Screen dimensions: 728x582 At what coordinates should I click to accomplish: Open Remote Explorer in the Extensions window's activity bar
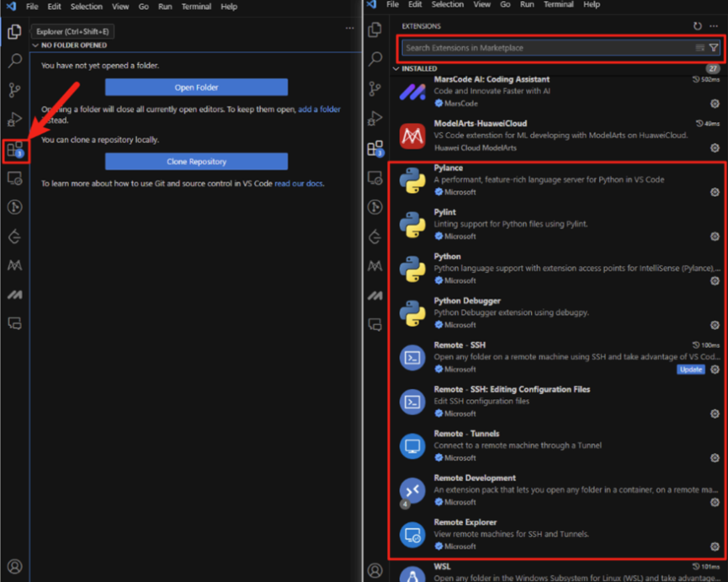click(x=375, y=178)
